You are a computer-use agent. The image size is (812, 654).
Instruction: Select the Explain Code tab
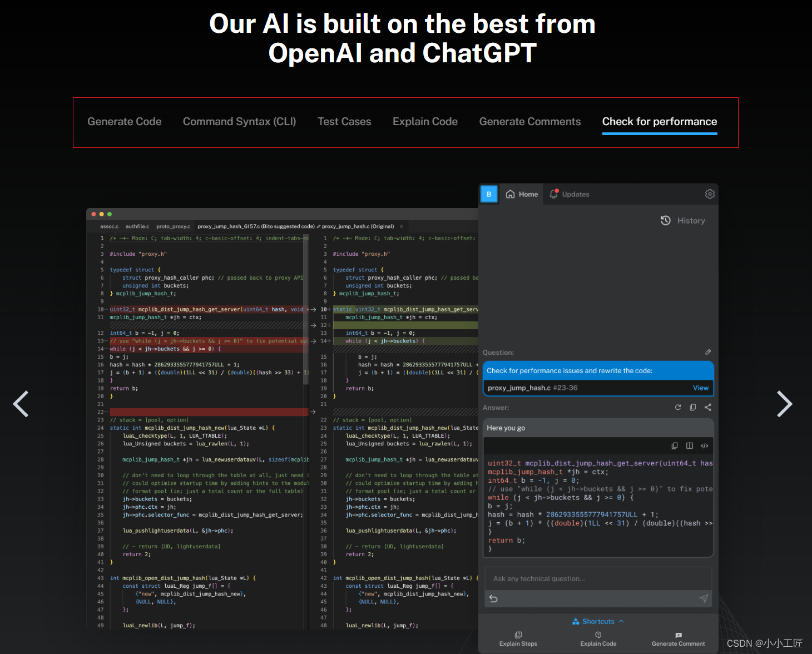click(425, 122)
